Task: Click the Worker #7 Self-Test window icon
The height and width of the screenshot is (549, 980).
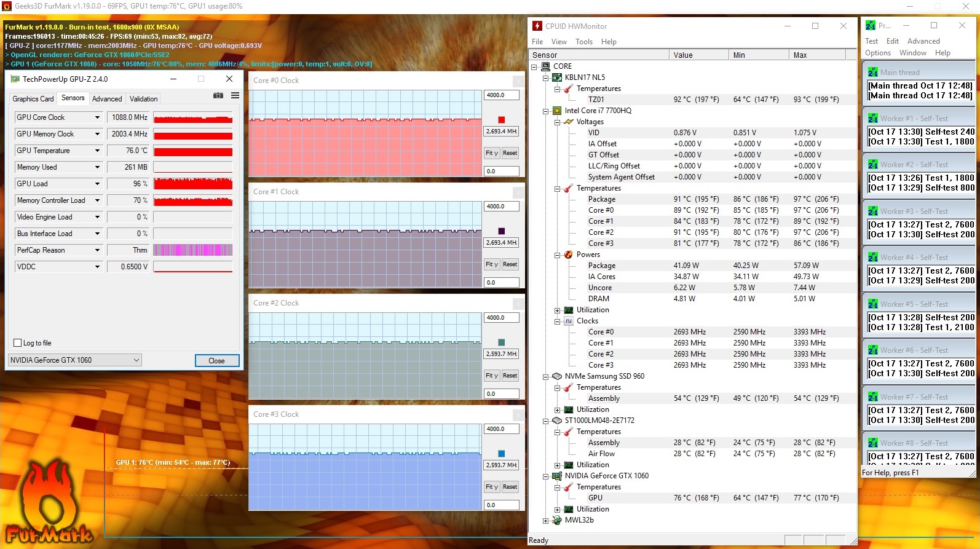Action: click(x=873, y=397)
